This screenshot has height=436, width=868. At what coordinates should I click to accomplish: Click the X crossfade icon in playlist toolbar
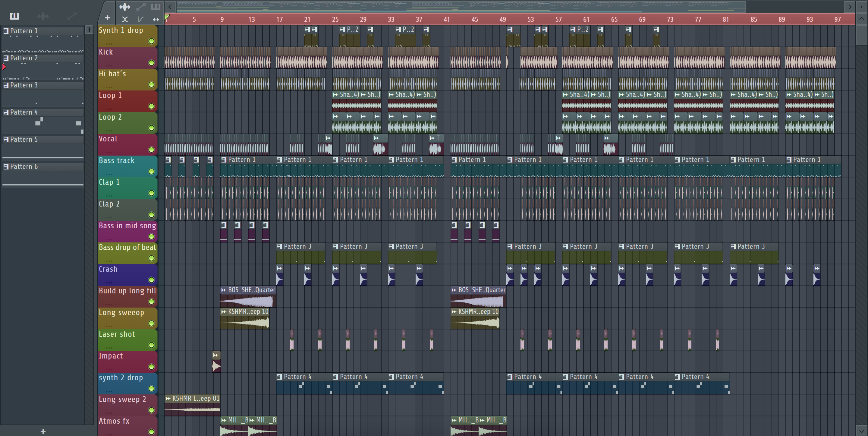click(125, 19)
